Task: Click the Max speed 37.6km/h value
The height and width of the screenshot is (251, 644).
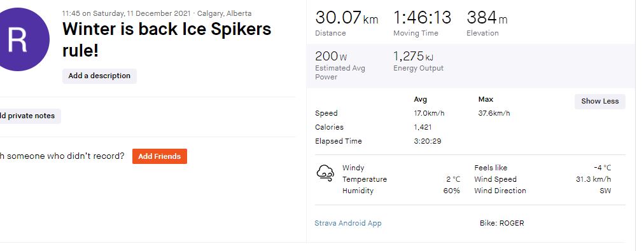Action: click(x=494, y=113)
